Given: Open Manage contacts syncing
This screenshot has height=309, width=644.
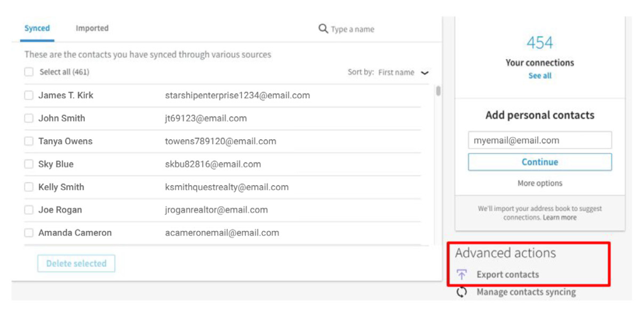Looking at the screenshot, I should point(526,292).
